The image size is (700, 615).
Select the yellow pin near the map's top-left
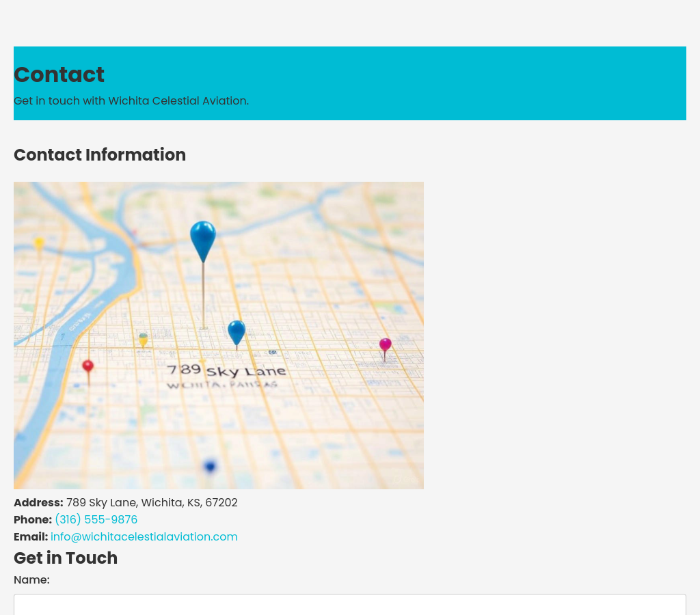click(40, 243)
